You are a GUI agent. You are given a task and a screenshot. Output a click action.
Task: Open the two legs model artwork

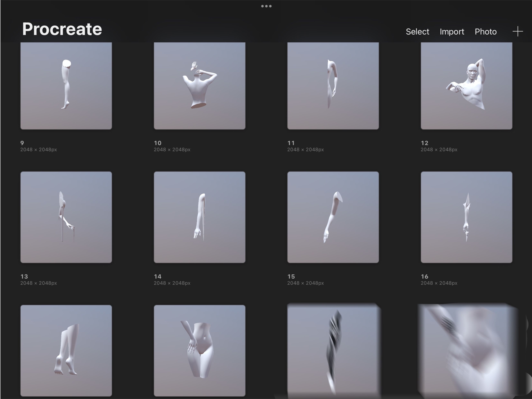[66, 350]
